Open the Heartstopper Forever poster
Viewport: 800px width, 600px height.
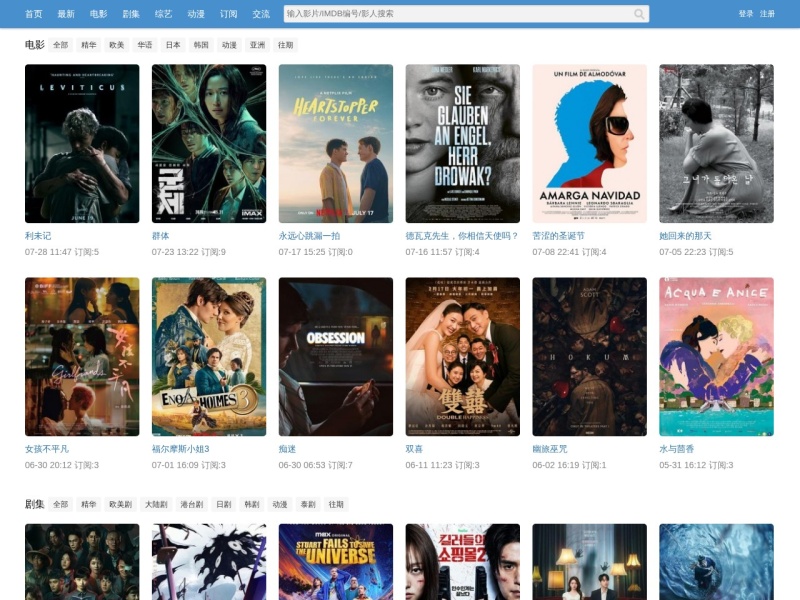pos(336,143)
